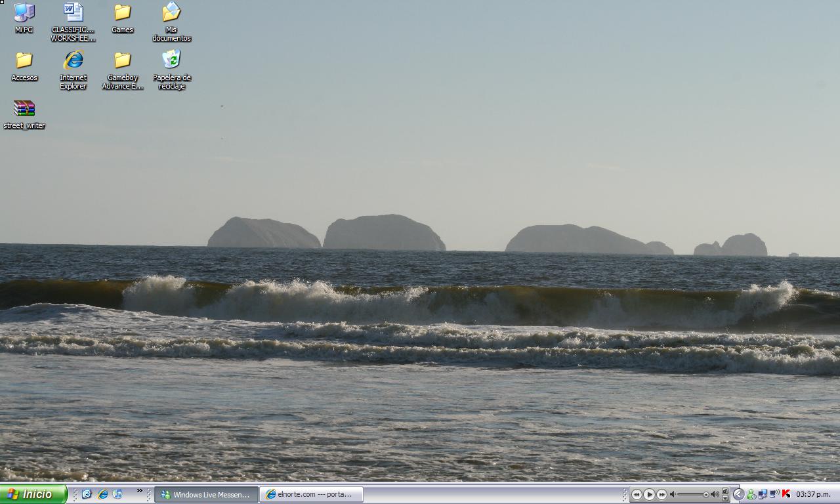Select the Mis documentos folder icon
This screenshot has width=840, height=504.
171,22
